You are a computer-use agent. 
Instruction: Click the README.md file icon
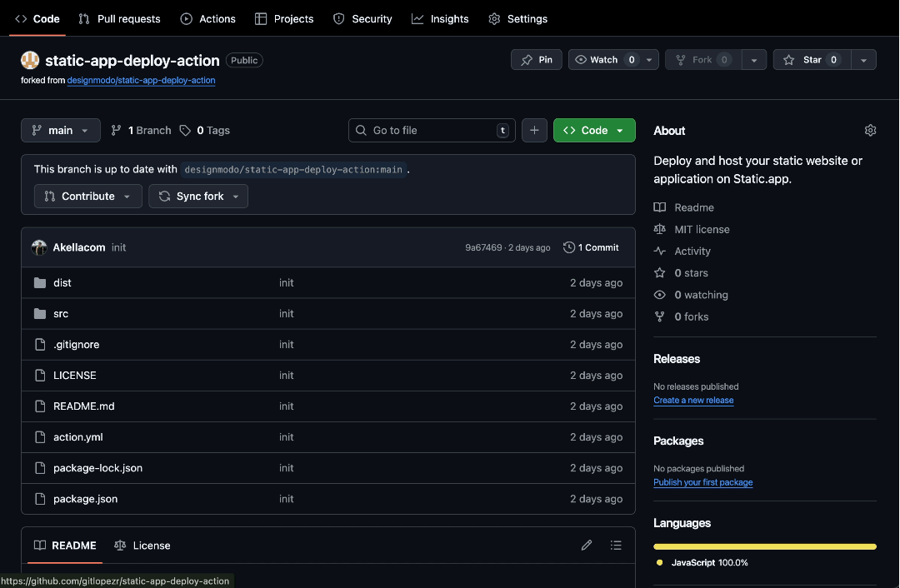pos(40,406)
